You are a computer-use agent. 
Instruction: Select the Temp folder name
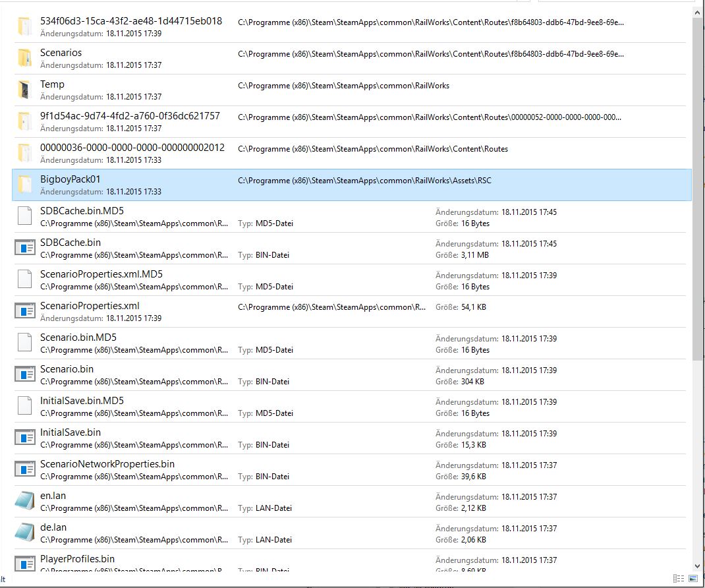tap(52, 84)
